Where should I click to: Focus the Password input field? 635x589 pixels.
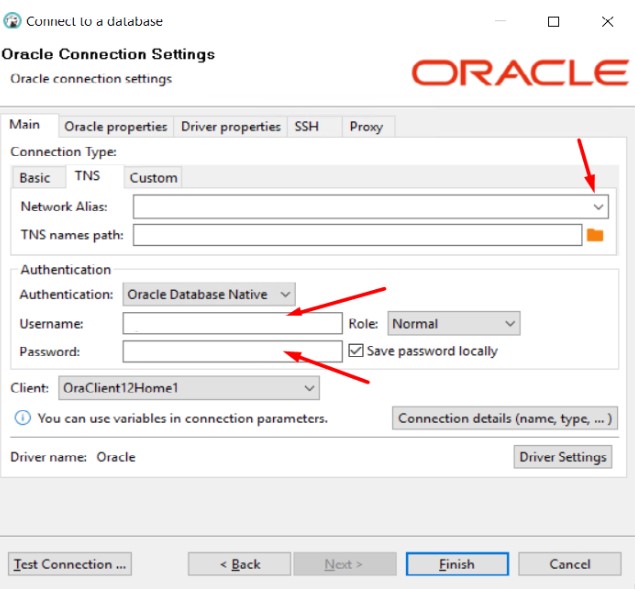coord(232,351)
